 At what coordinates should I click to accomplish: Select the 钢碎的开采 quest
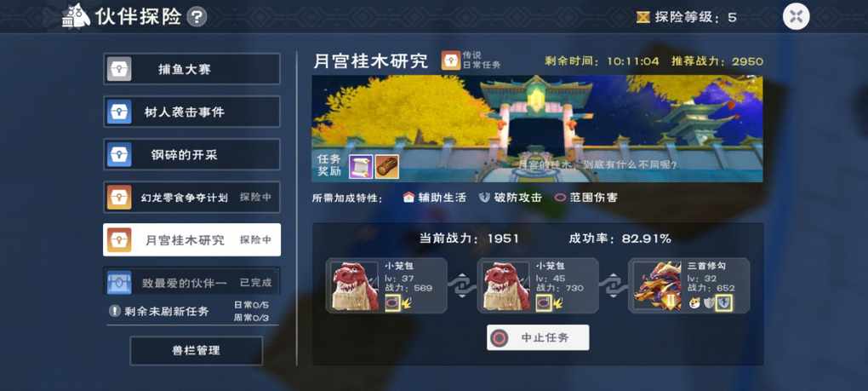pyautogui.click(x=191, y=154)
